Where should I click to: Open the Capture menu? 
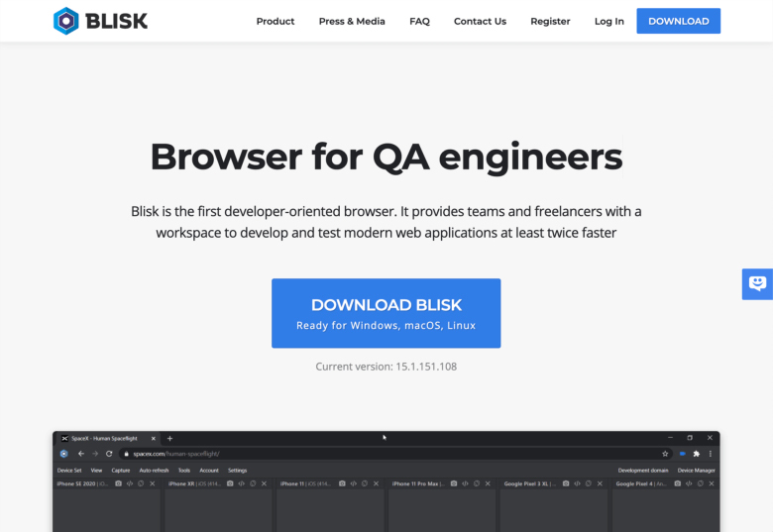(120, 471)
